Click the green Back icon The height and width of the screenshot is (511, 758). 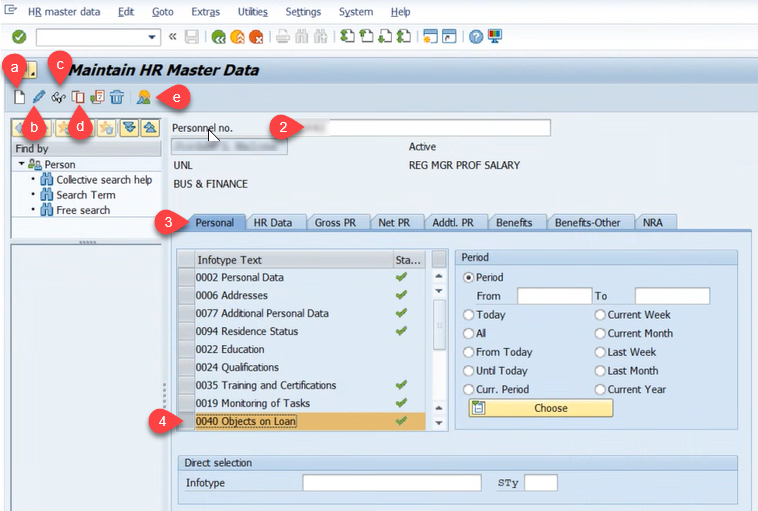219,37
